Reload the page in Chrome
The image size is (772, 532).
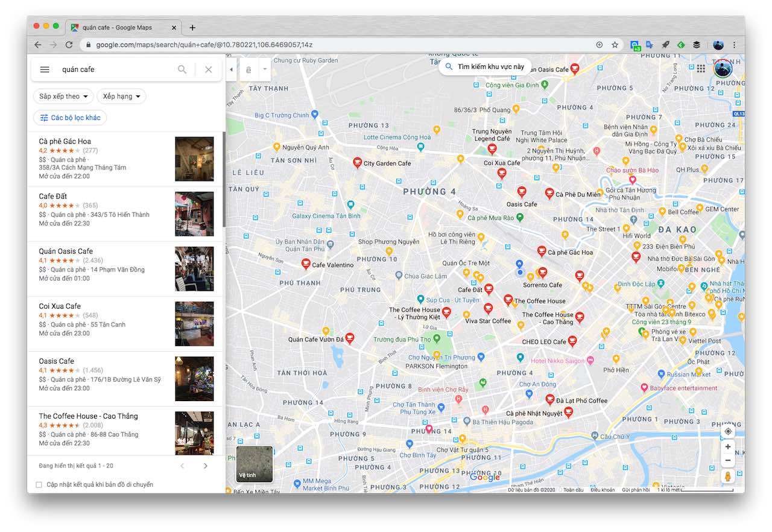click(69, 45)
